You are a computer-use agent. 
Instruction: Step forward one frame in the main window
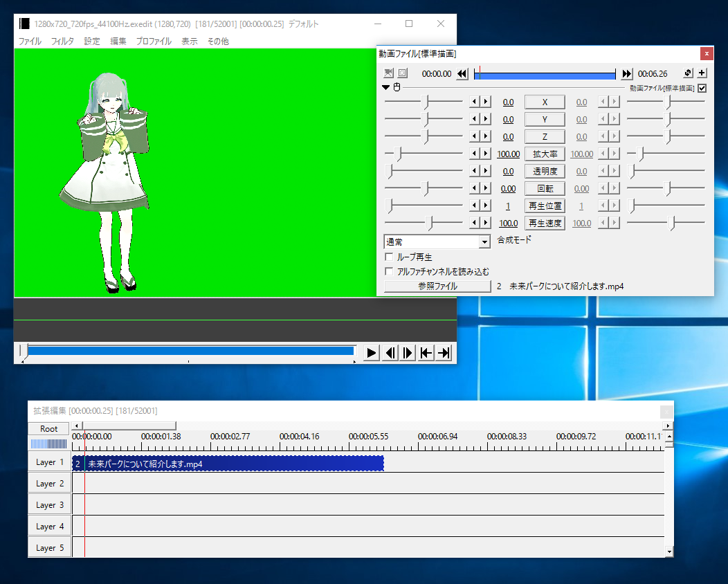(x=408, y=354)
